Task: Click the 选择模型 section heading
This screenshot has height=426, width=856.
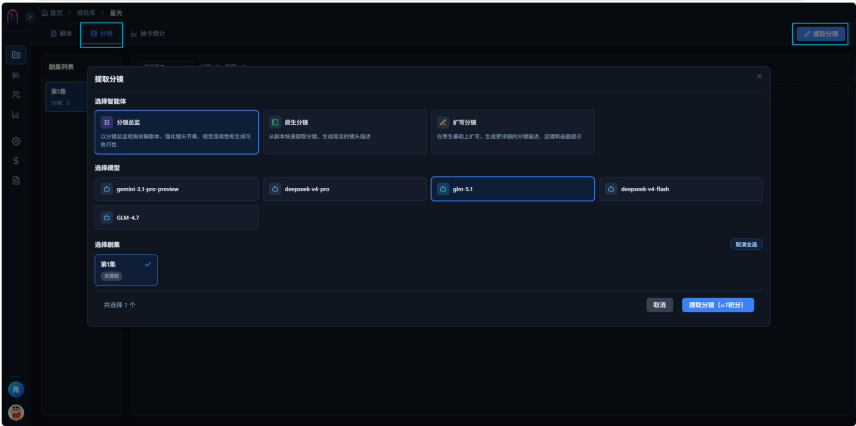Action: tap(107, 168)
